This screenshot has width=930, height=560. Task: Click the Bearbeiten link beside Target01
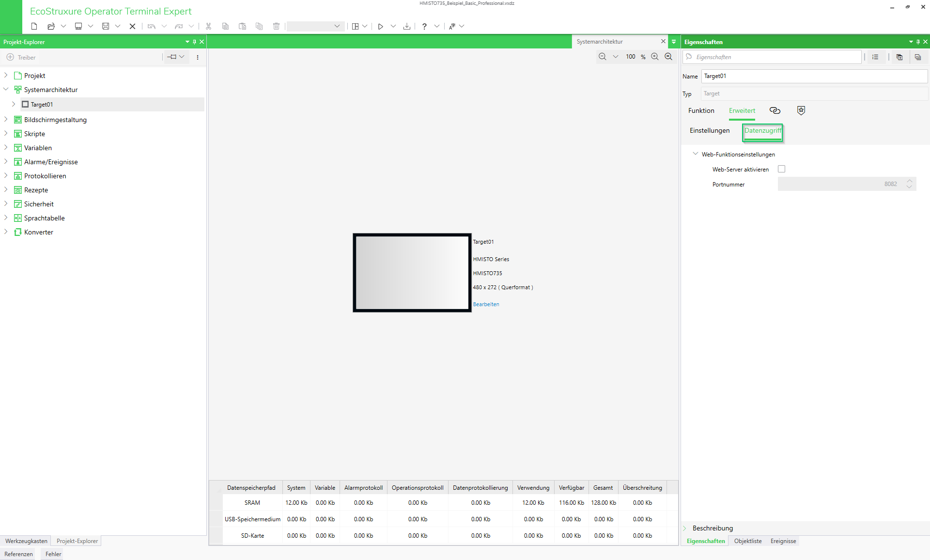486,304
